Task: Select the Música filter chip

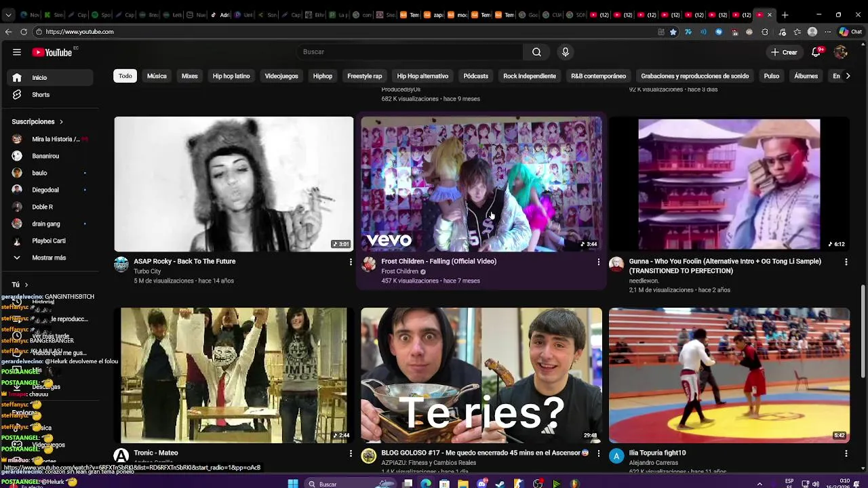Action: tap(157, 76)
